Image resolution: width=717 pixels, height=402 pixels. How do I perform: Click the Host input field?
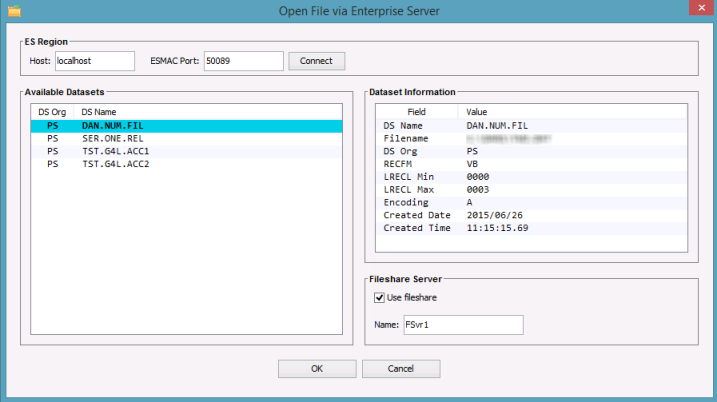pos(94,61)
